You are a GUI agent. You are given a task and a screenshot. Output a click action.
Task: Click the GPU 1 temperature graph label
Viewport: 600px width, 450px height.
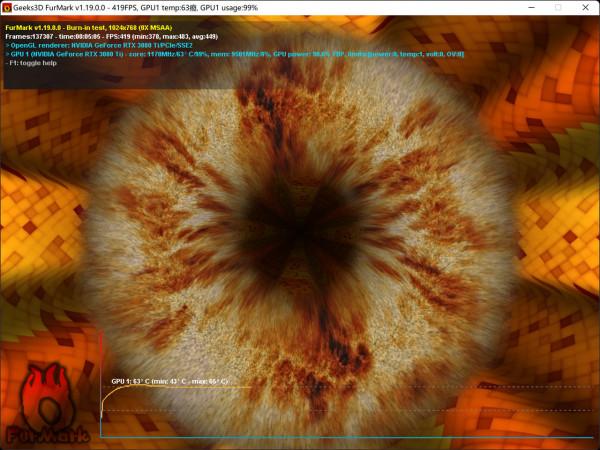pos(169,382)
